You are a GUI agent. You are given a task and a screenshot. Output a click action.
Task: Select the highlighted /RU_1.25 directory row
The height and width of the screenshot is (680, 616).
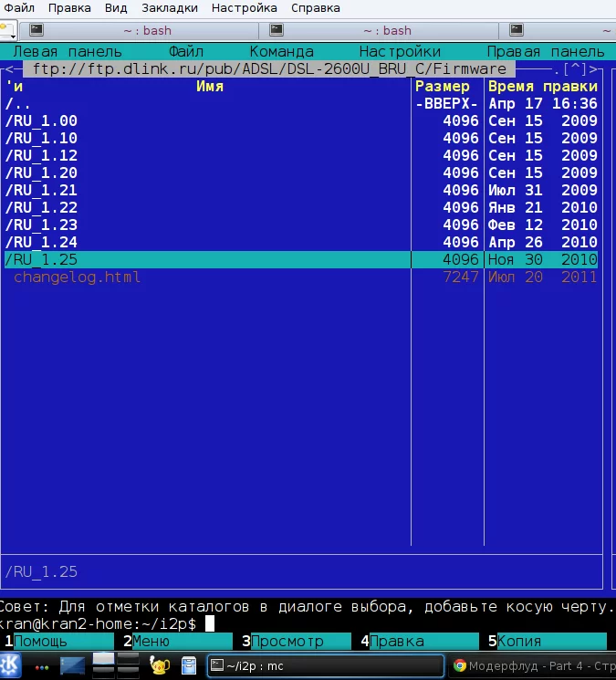coord(301,260)
